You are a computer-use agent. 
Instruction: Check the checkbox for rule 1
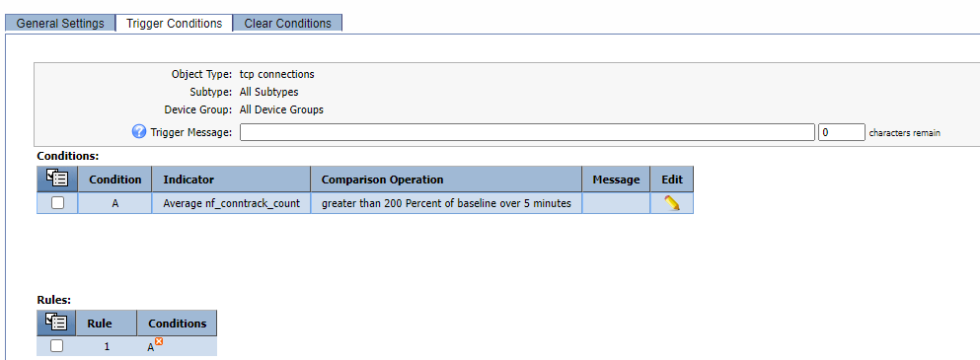tap(57, 345)
